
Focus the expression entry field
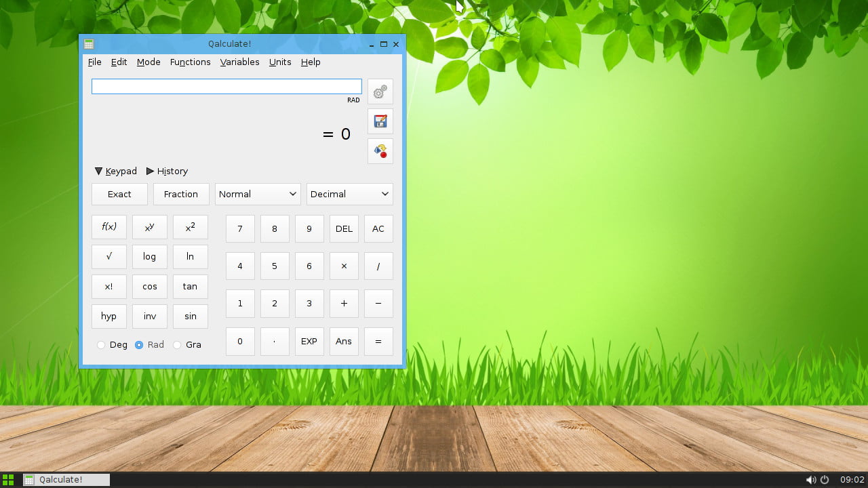tap(226, 87)
